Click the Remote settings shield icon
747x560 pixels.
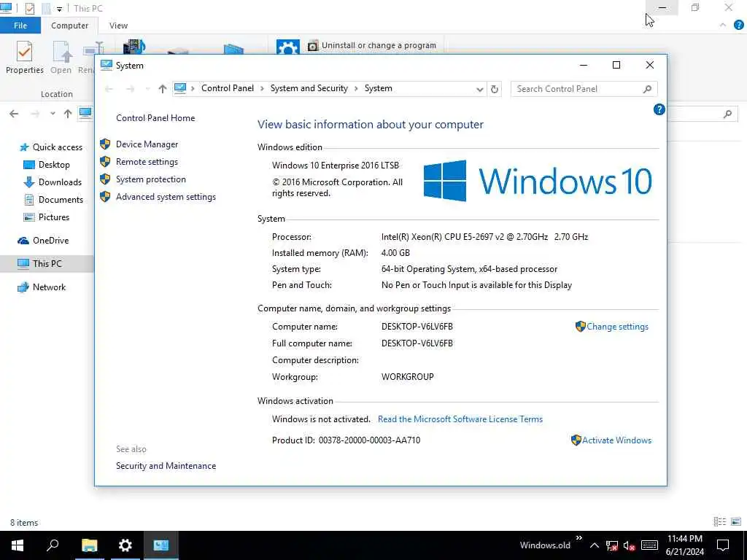click(105, 161)
